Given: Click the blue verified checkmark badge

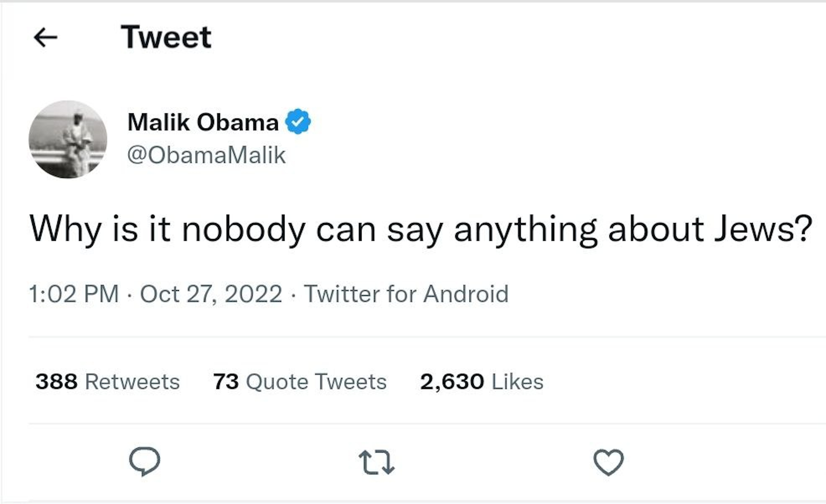Looking at the screenshot, I should click(x=298, y=122).
